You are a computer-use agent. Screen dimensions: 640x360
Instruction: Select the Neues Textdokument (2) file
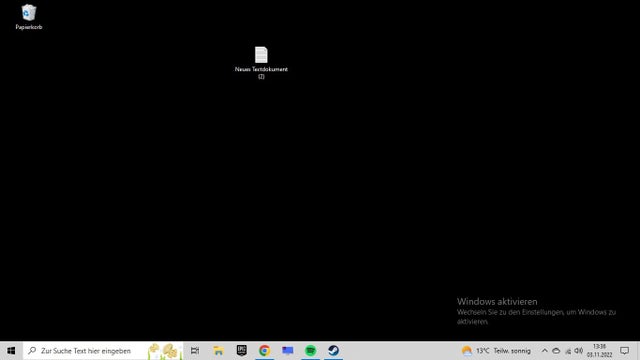click(x=261, y=62)
